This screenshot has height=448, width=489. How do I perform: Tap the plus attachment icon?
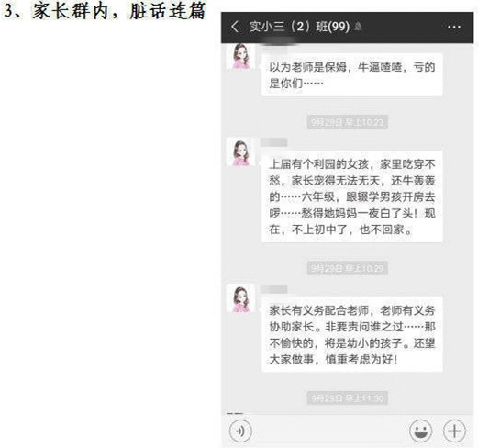(454, 431)
